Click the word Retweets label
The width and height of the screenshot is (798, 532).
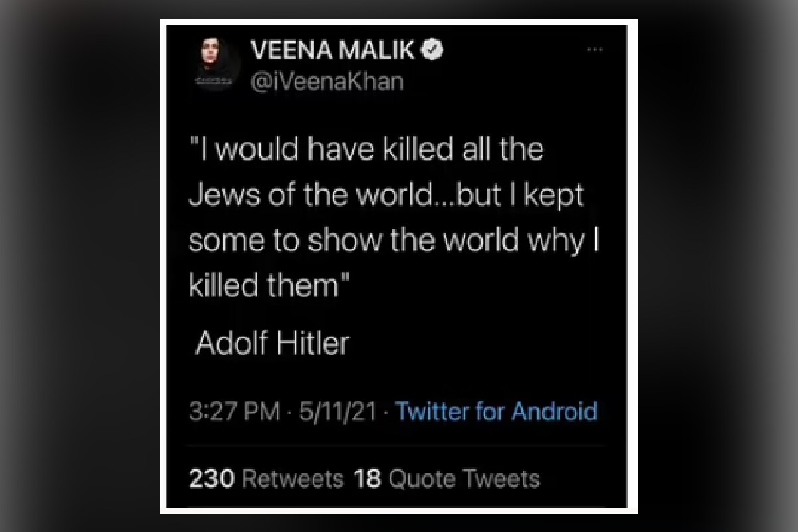tap(293, 479)
